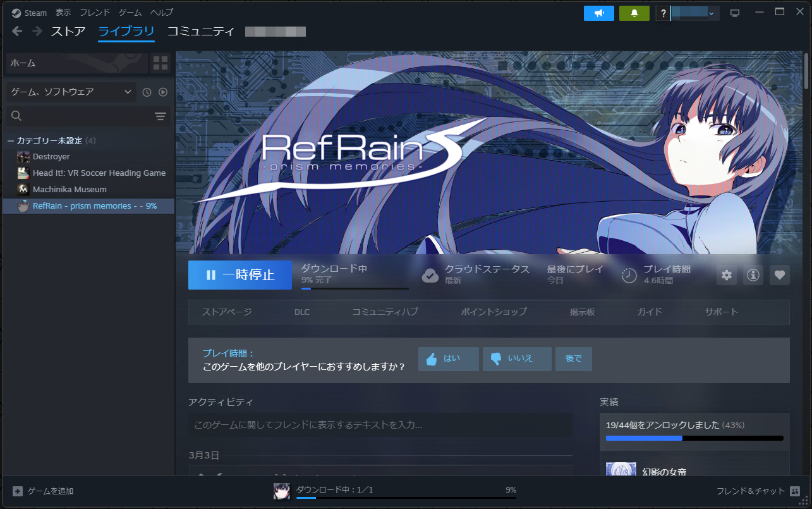
Task: Click the circular info icon on game page
Action: point(753,274)
